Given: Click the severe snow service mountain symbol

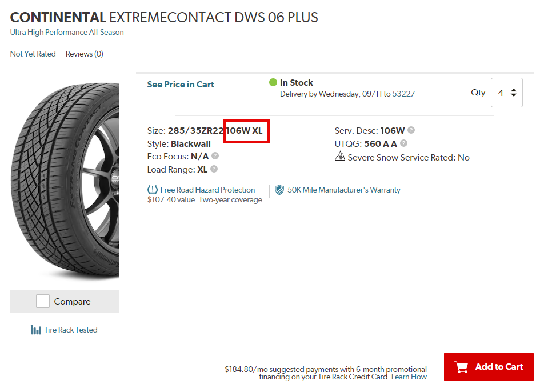Looking at the screenshot, I should (x=339, y=157).
